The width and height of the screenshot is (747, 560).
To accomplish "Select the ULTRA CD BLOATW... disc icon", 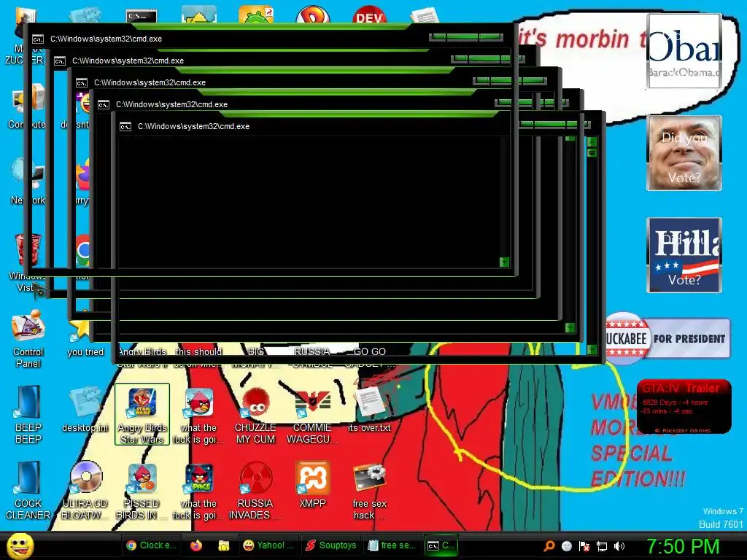I will (x=85, y=478).
